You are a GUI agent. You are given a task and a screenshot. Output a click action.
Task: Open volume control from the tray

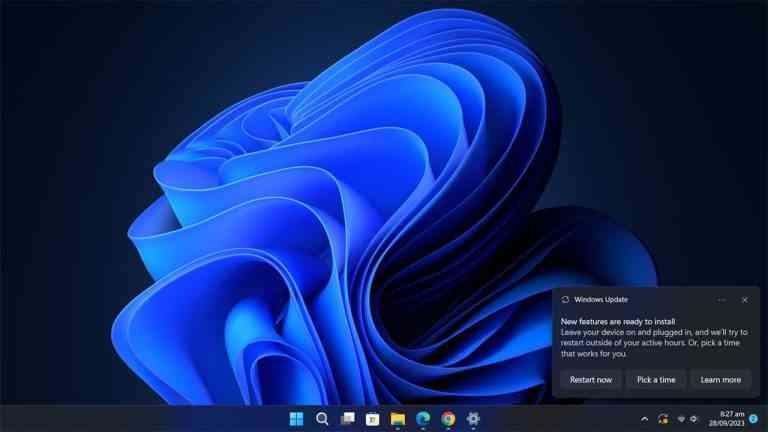pos(694,419)
